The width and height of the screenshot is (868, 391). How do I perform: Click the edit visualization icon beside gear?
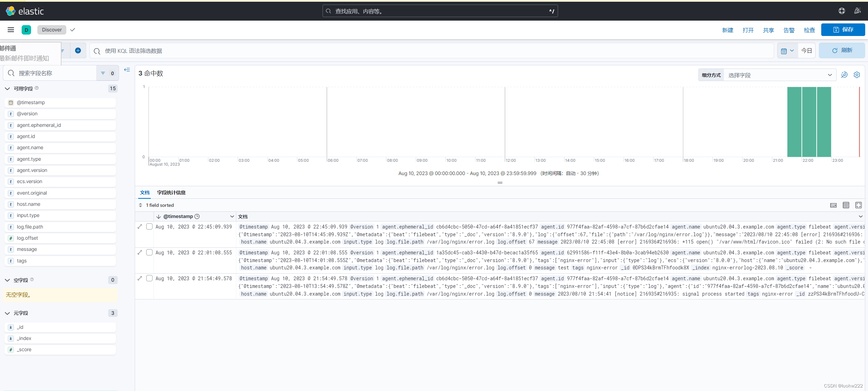(x=844, y=75)
